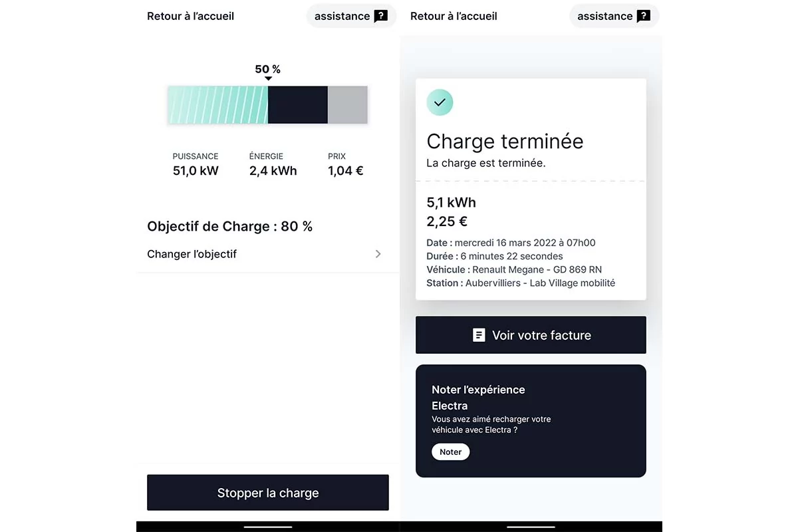Click the Objectif de Charge : 80 % heading
798x532 pixels.
pos(230,226)
